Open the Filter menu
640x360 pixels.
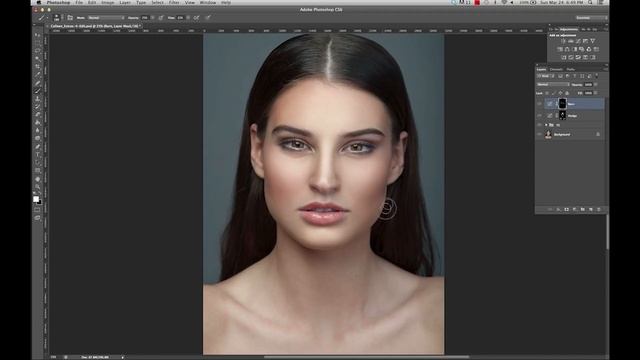pos(174,2)
